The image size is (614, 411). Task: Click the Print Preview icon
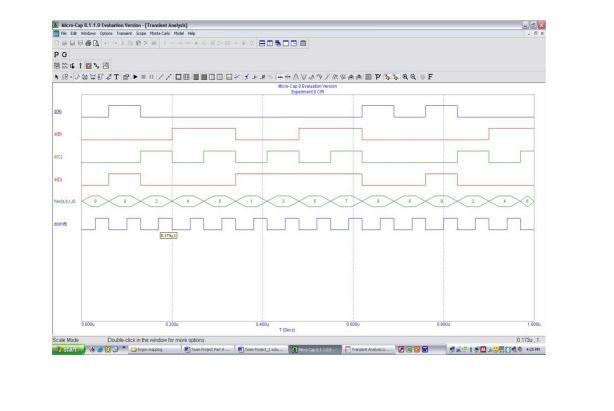[x=96, y=43]
